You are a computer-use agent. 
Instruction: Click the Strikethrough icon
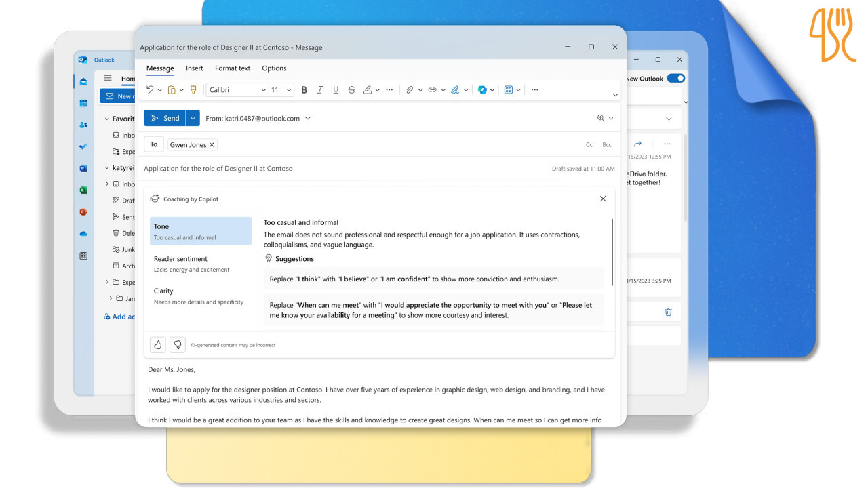pyautogui.click(x=351, y=89)
